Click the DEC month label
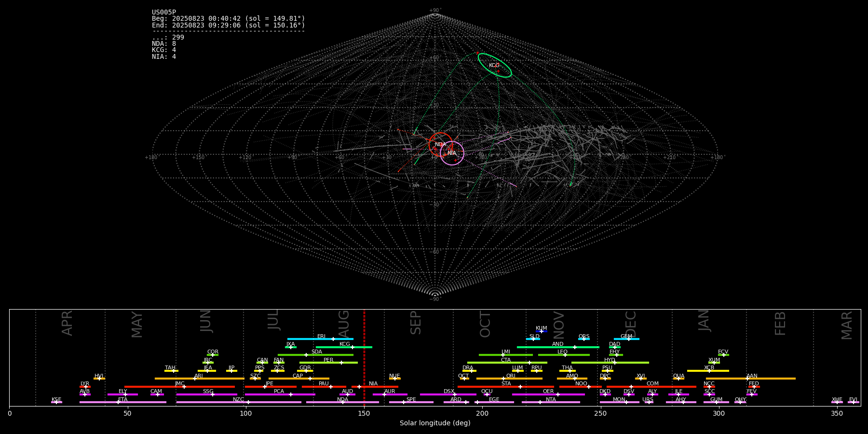868x434 pixels. pos(631,324)
